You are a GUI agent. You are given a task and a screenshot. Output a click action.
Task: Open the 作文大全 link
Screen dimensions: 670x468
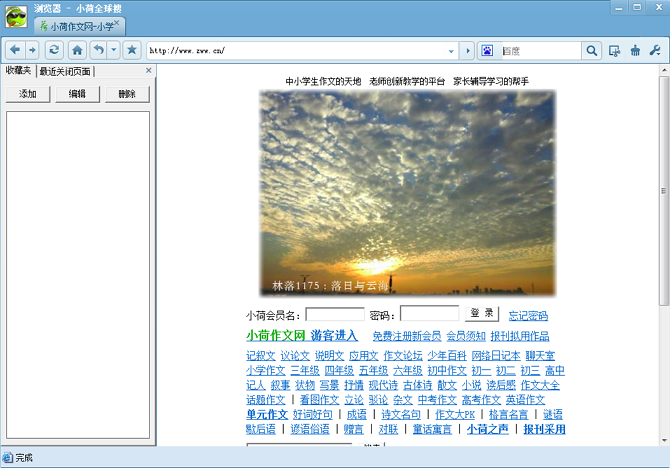click(540, 385)
